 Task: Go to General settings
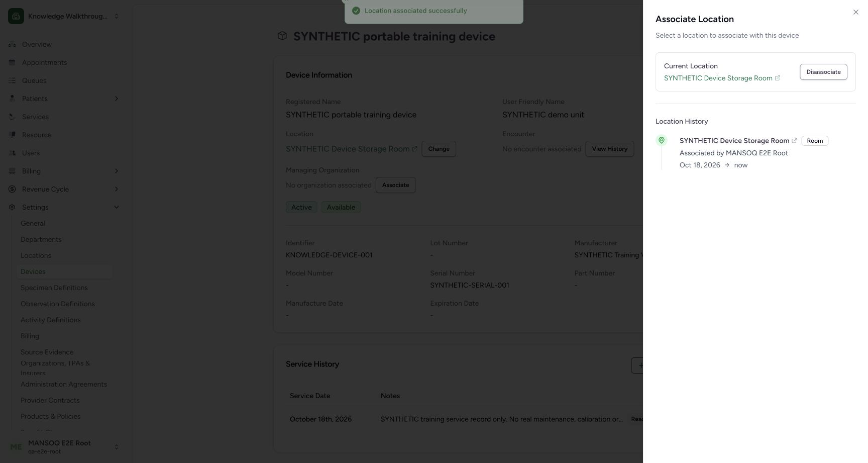coord(33,223)
